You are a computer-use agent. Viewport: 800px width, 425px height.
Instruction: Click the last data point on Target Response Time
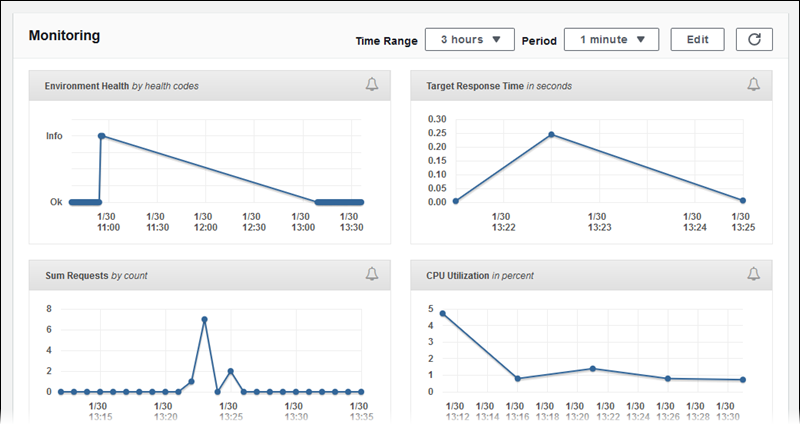click(742, 200)
